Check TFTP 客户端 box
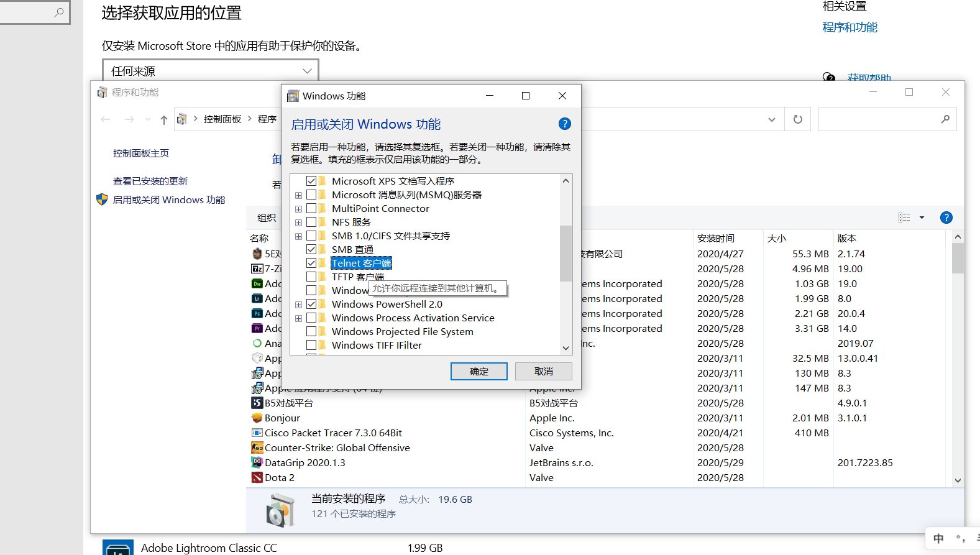 (311, 277)
